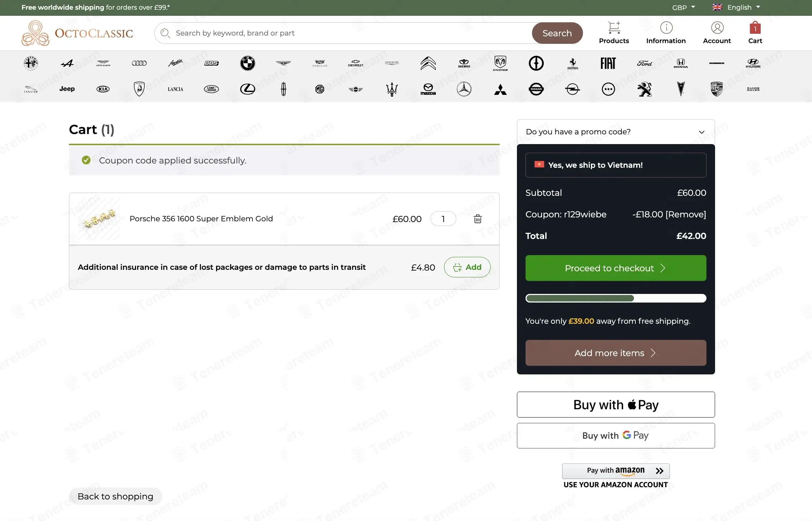Open the English language dropdown
The width and height of the screenshot is (812, 521).
[736, 7]
